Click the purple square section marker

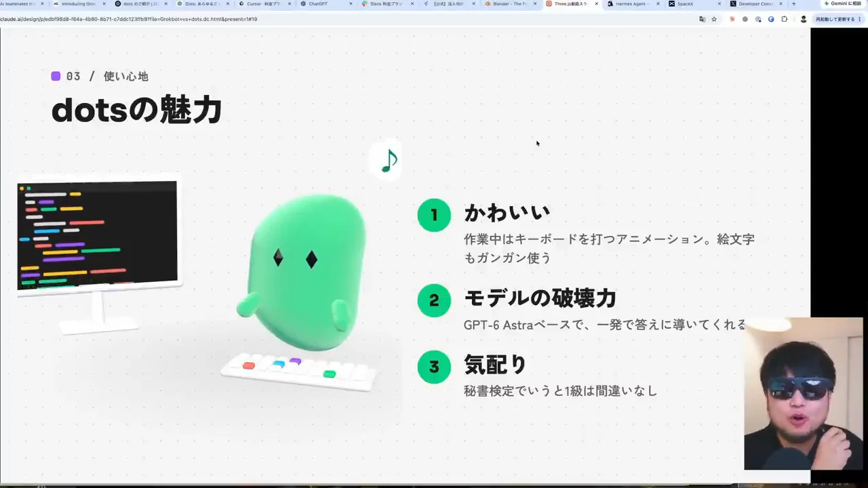(56, 76)
